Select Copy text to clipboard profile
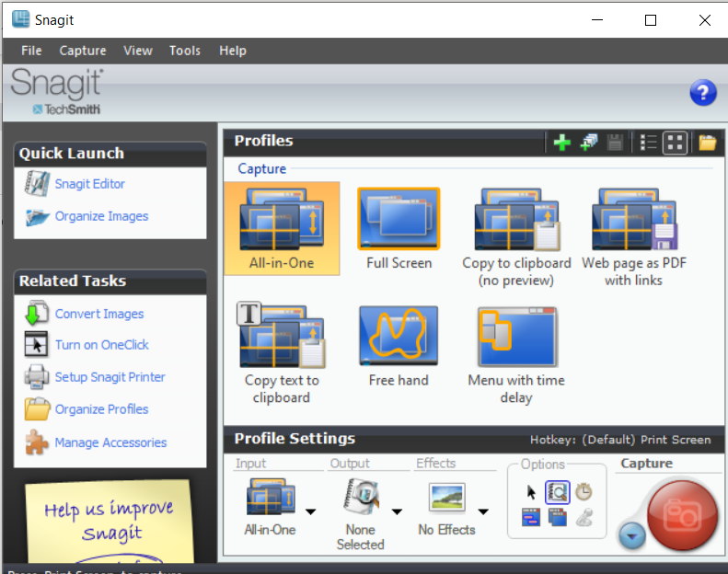Viewport: 728px width, 574px height. [x=282, y=354]
